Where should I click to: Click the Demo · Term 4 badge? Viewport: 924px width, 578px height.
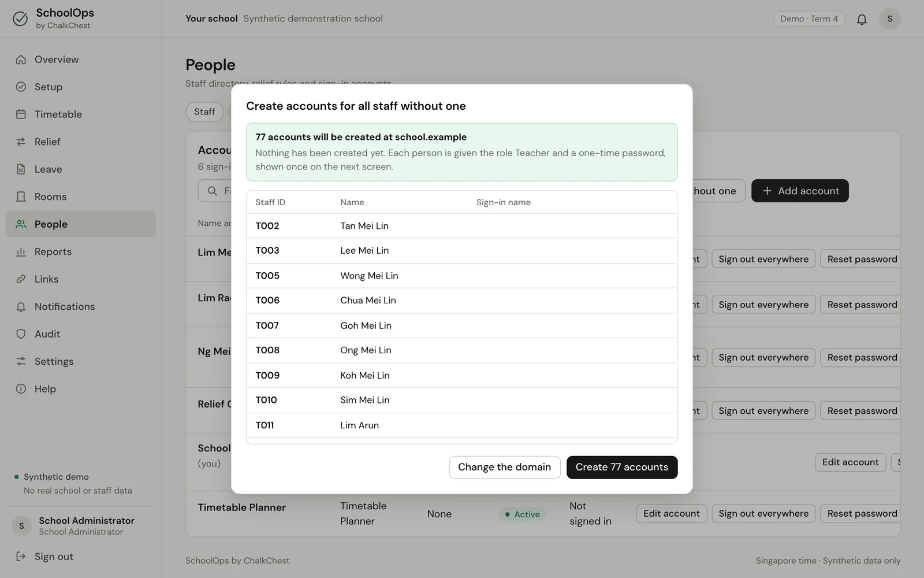[809, 19]
